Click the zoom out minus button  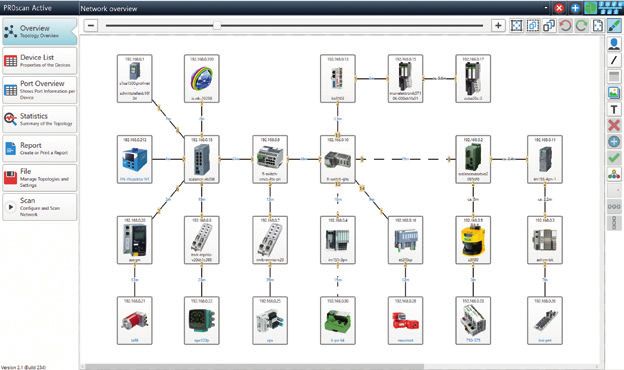click(x=91, y=25)
